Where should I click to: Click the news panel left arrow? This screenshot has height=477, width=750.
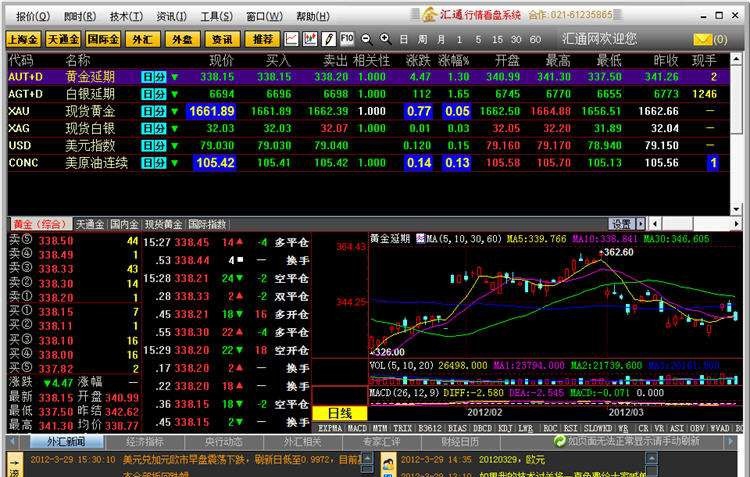pos(12,442)
